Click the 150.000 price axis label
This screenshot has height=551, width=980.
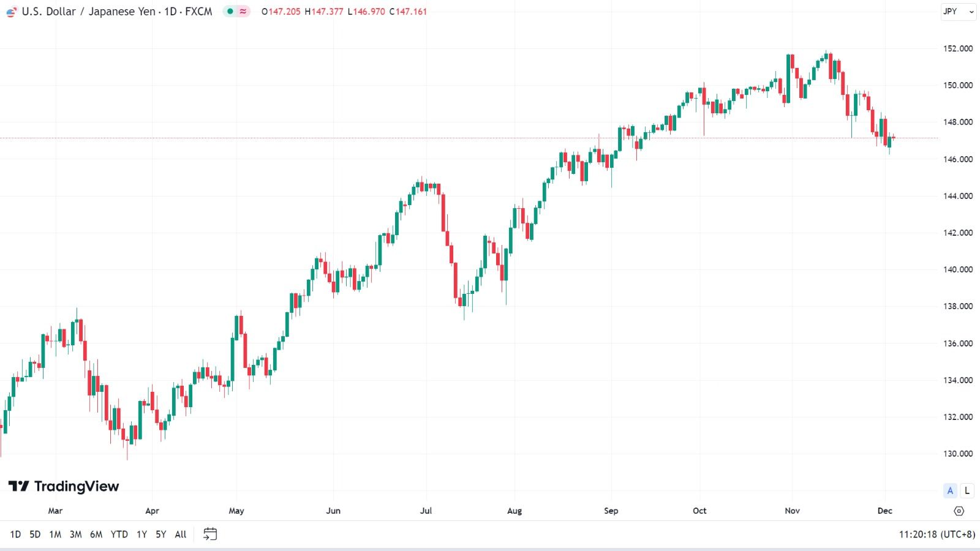click(x=958, y=85)
